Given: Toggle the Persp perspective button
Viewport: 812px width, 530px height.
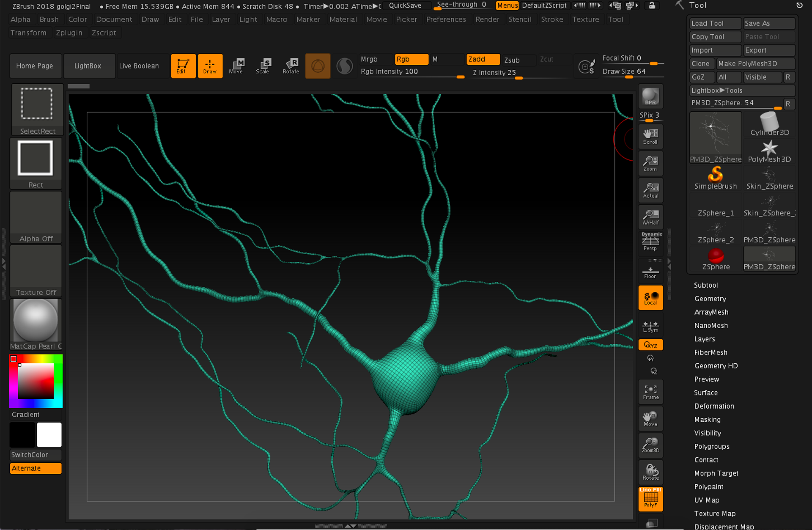Looking at the screenshot, I should 650,242.
